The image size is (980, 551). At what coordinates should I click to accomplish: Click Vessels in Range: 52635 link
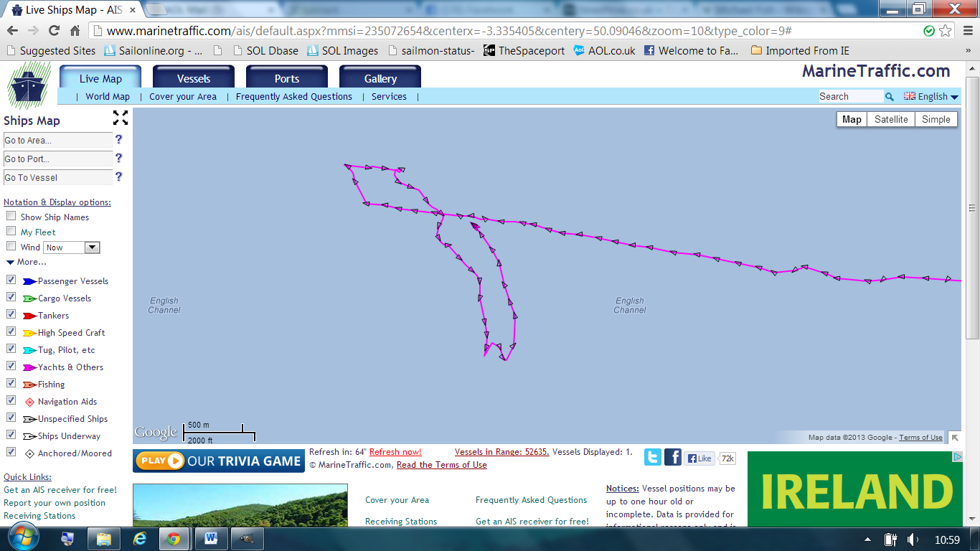pyautogui.click(x=502, y=452)
